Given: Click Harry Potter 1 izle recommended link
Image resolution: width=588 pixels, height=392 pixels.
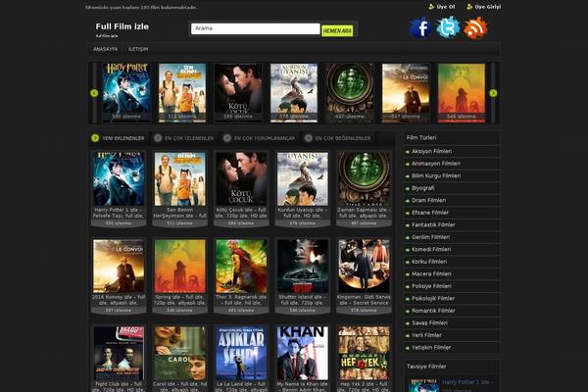Looking at the screenshot, I should (467, 382).
